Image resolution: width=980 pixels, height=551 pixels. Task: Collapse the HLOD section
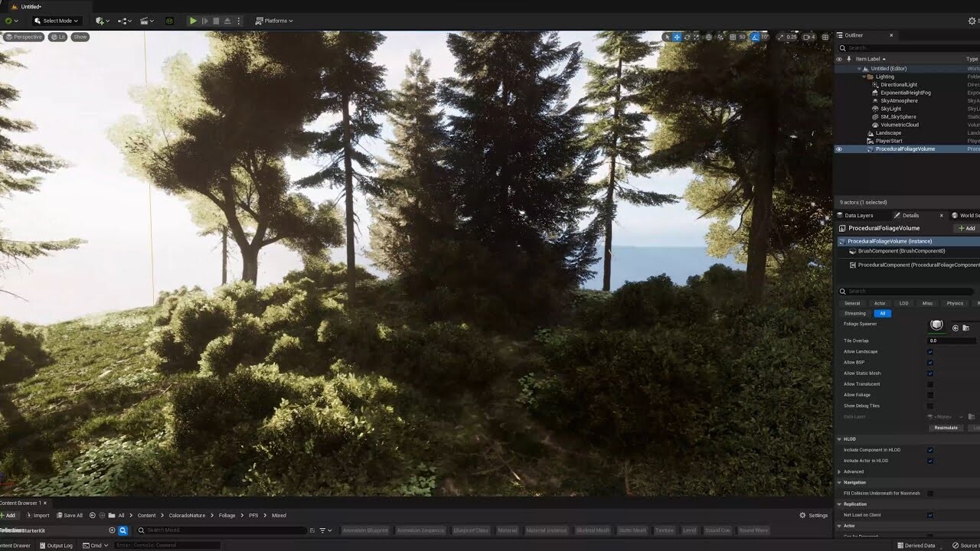click(x=839, y=439)
